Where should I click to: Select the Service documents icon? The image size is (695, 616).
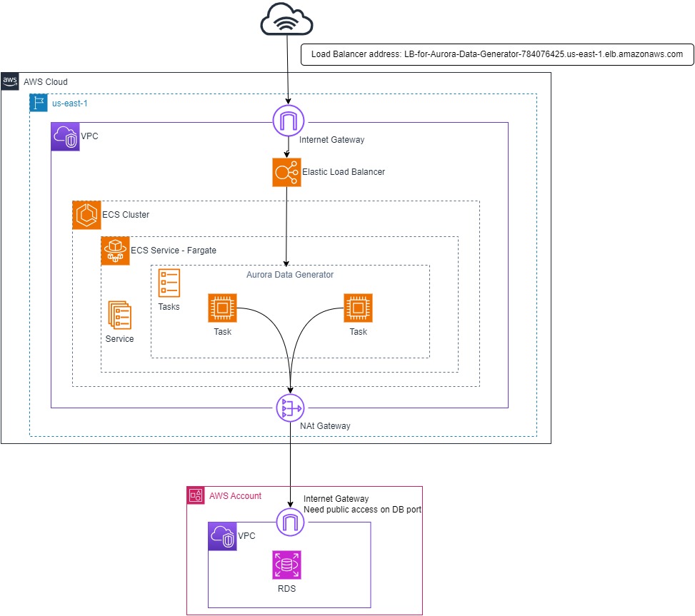(x=119, y=315)
